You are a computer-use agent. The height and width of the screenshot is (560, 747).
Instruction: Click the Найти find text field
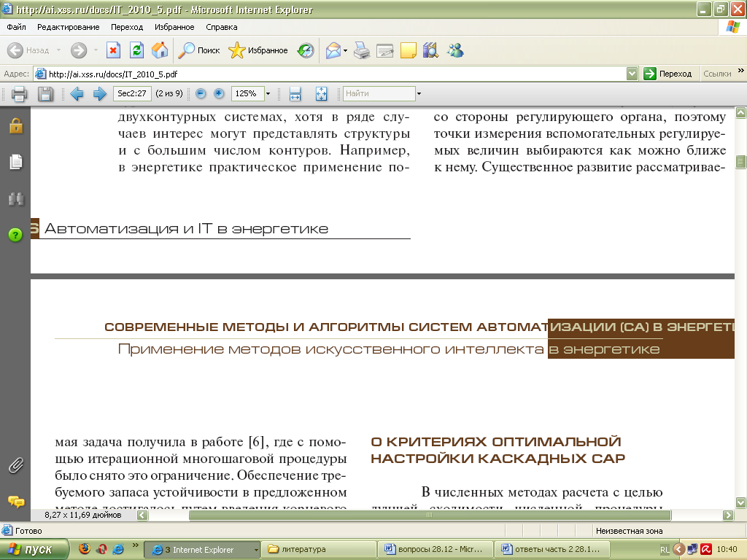tap(379, 94)
